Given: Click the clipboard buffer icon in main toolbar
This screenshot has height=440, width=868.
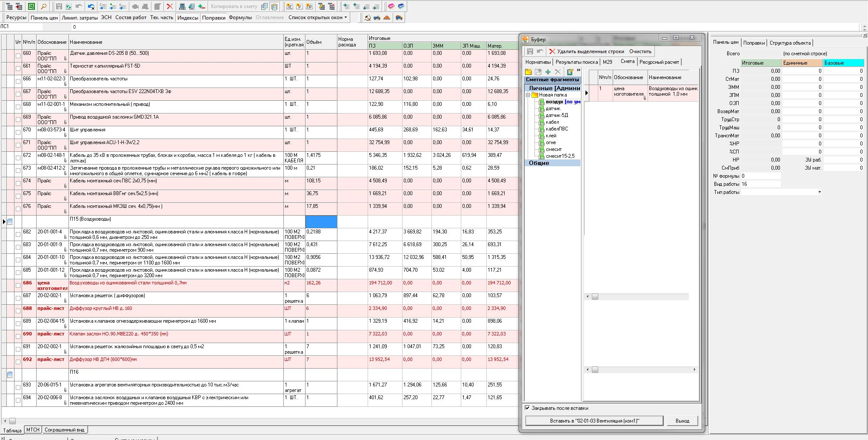Looking at the screenshot, I should pos(275,6).
